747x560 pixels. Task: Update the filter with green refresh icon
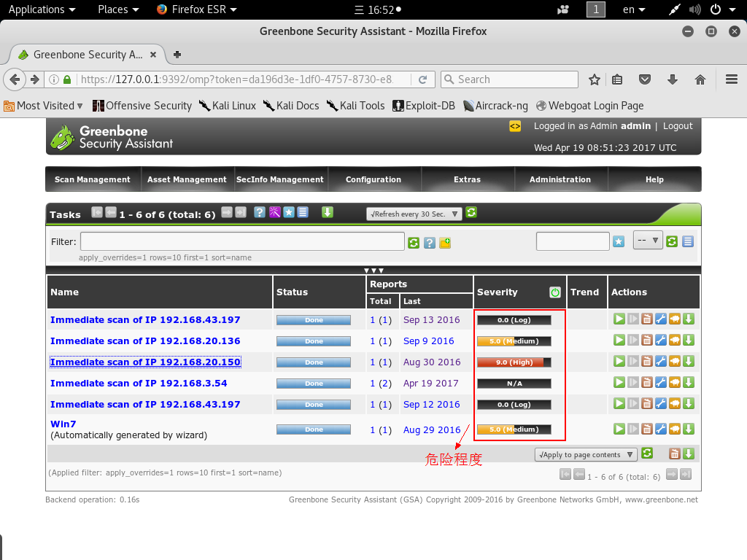pyautogui.click(x=414, y=243)
